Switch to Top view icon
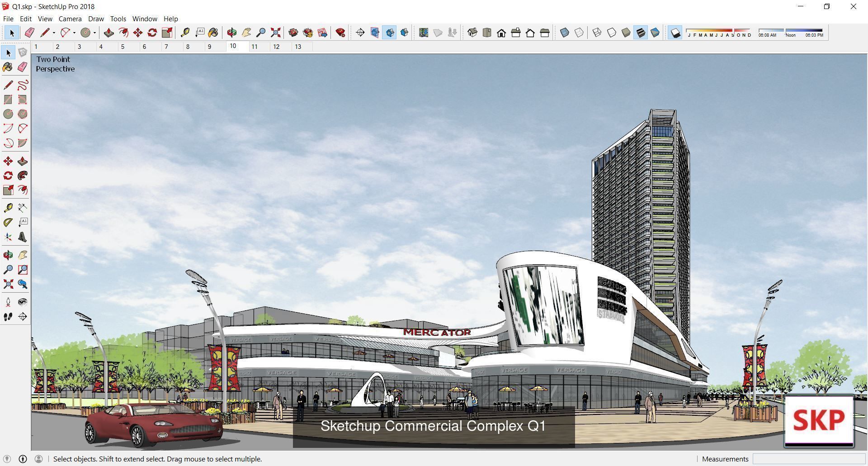868x466 pixels. [487, 33]
